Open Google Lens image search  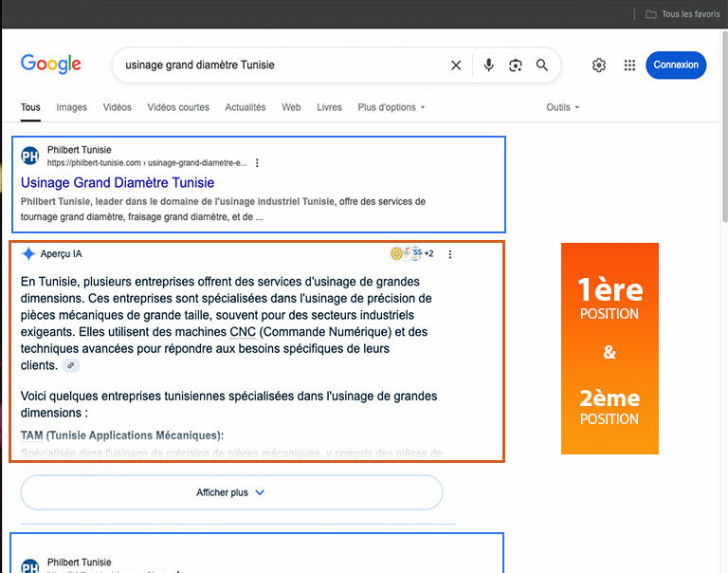coord(516,65)
